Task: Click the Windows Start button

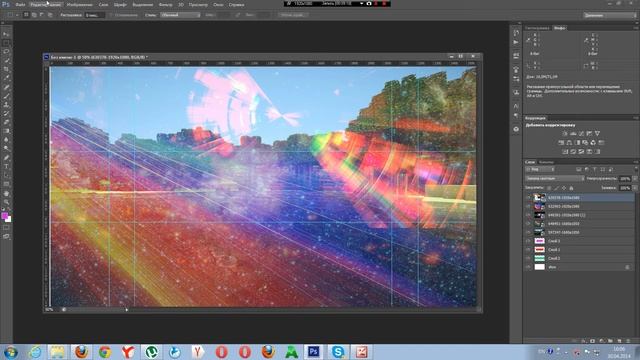Action: 10,352
